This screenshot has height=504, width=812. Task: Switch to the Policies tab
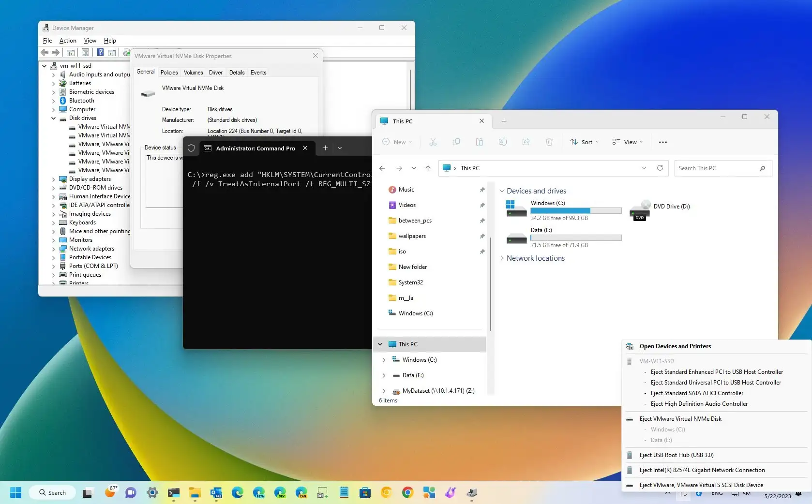[169, 73]
